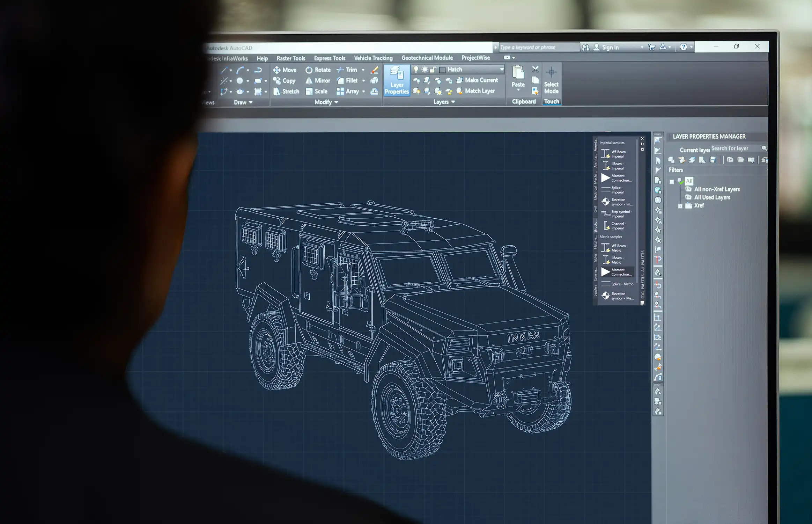Select the Circle draw tool
Screen dimensions: 812x524
click(240, 81)
